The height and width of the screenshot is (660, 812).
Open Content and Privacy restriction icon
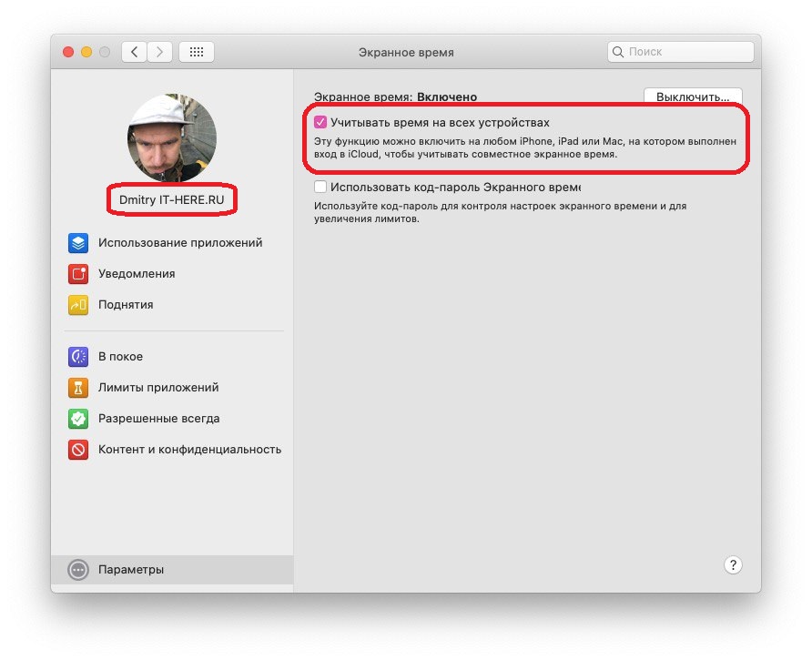78,450
